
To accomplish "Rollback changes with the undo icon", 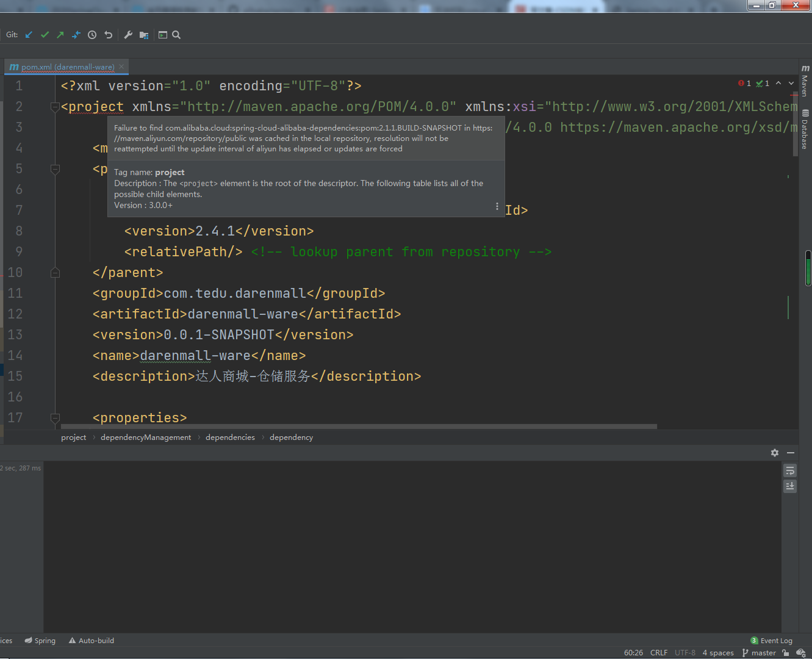I will (x=108, y=35).
